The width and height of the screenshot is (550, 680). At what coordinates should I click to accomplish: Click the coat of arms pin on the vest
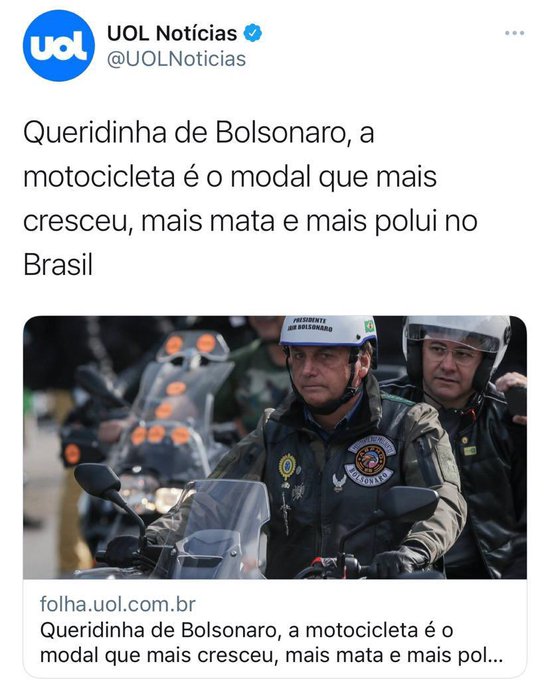pos(287,466)
